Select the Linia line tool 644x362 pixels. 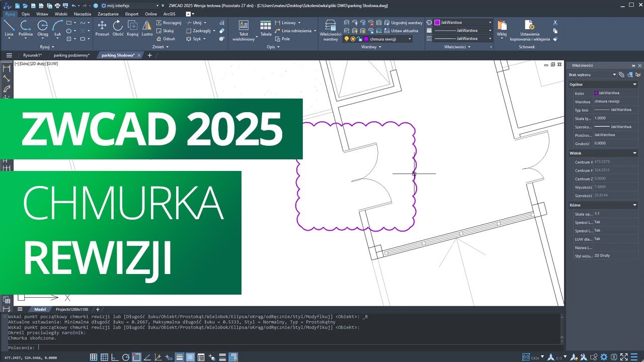point(9,28)
